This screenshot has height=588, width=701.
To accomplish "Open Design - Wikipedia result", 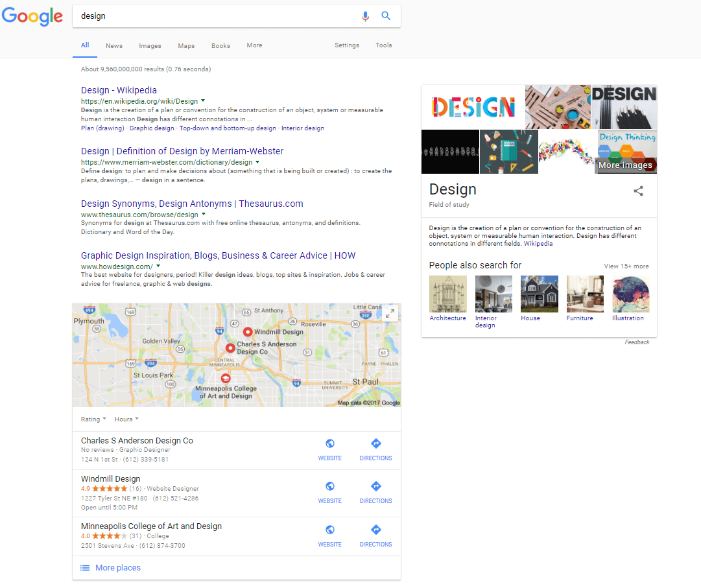I will [119, 90].
